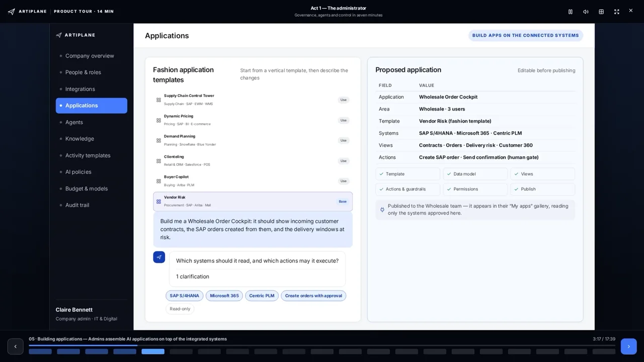Image resolution: width=644 pixels, height=362 pixels.
Task: Click Build apps on the connected systems badge
Action: coord(525,36)
